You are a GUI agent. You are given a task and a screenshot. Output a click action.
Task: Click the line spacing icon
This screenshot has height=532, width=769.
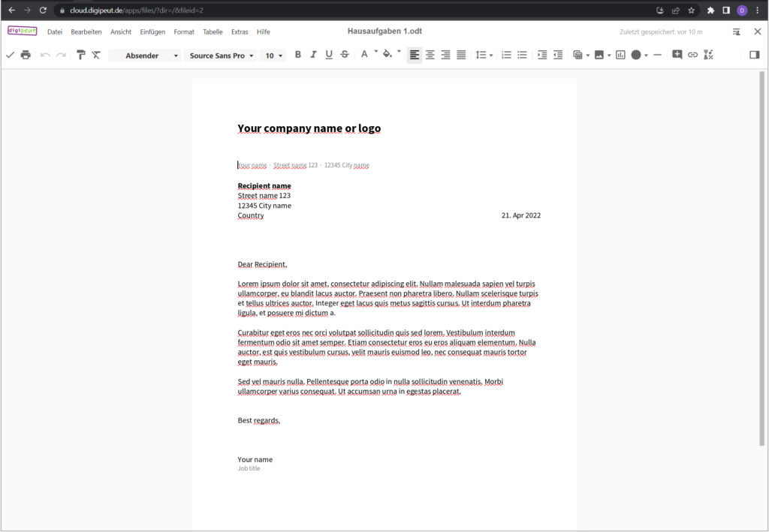(481, 55)
